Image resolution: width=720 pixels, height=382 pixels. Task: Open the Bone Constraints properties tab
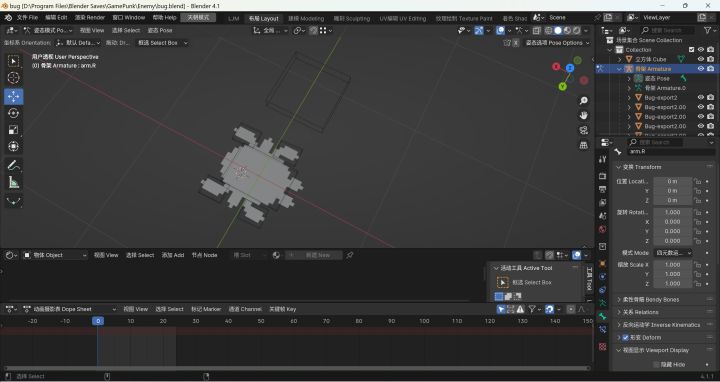(602, 329)
